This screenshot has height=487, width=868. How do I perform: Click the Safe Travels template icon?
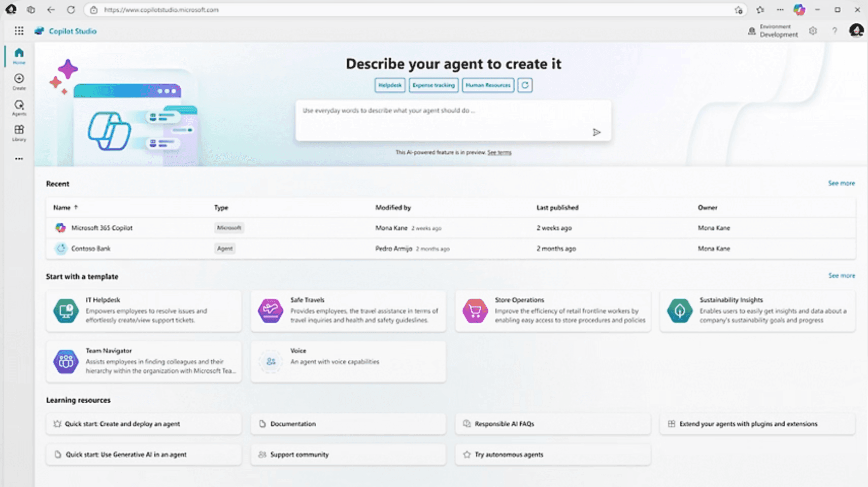tap(271, 310)
